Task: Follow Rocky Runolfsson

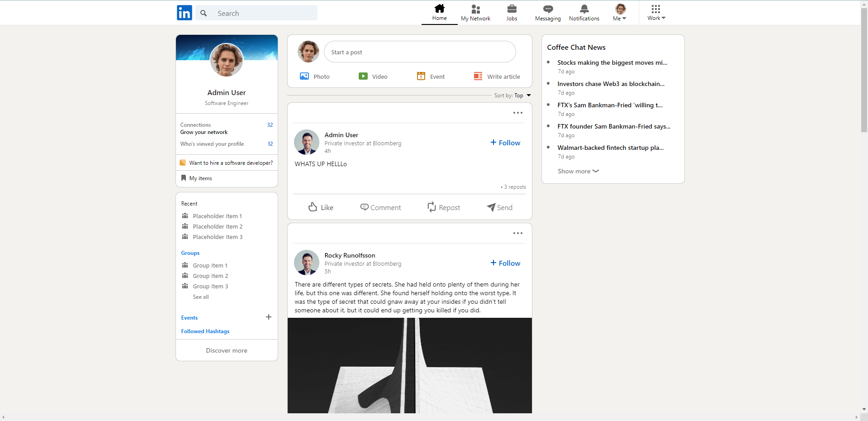Action: click(x=505, y=263)
